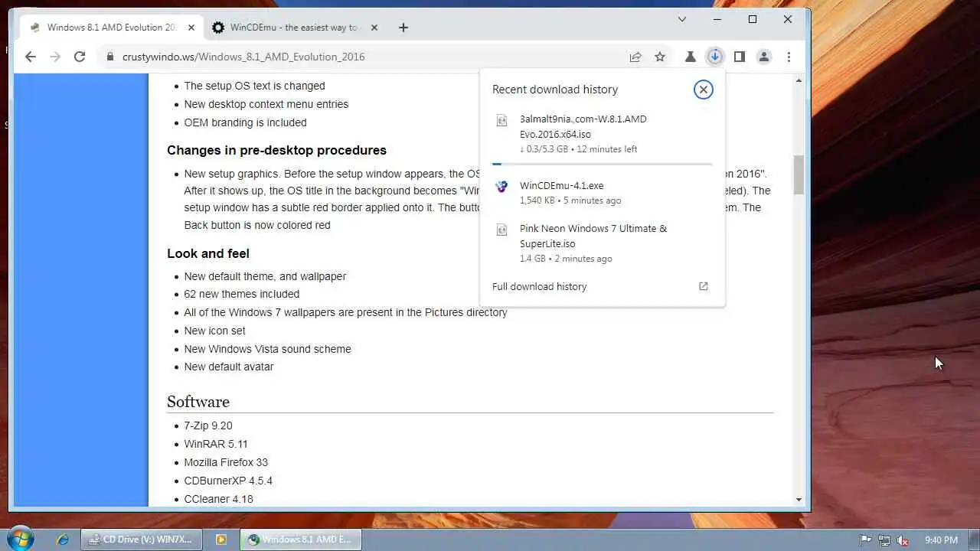Click the "7-Zip 9.20" list item
This screenshot has height=551, width=980.
(208, 425)
